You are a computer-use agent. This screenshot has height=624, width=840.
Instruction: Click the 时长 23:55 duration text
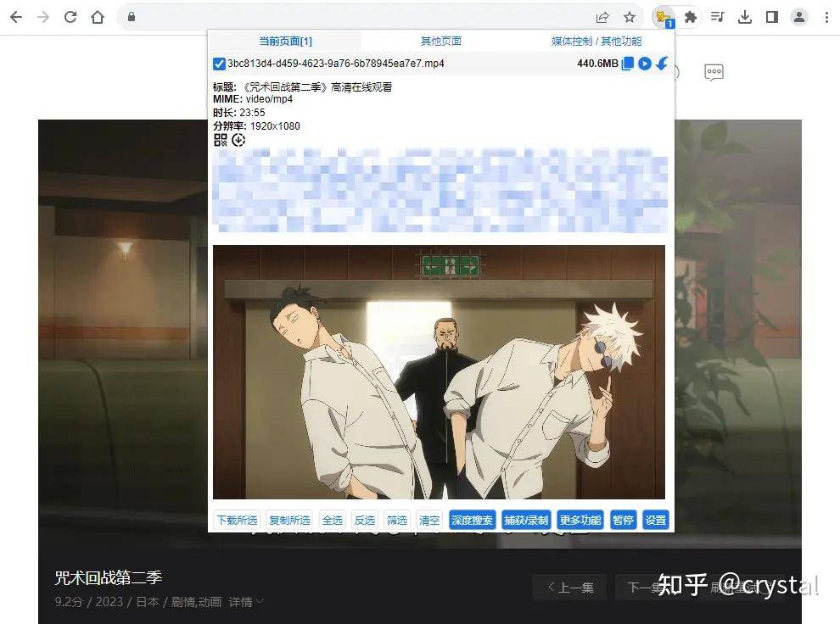[x=239, y=113]
